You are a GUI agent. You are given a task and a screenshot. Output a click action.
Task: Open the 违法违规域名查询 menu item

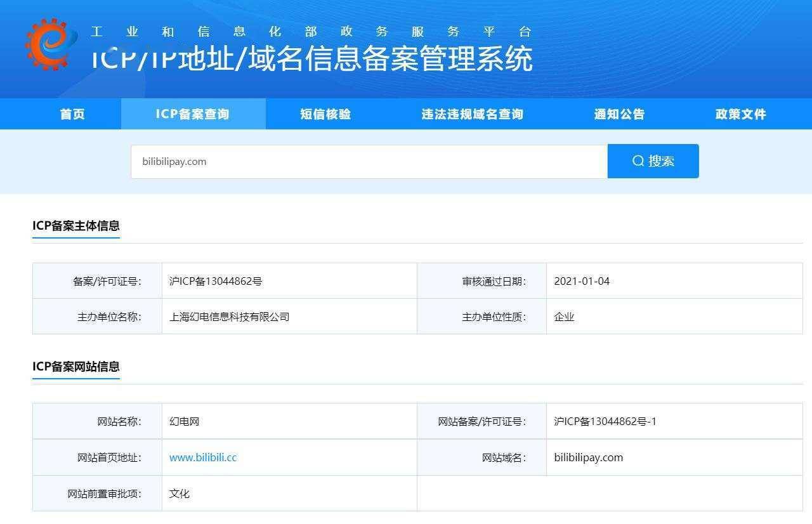(471, 114)
